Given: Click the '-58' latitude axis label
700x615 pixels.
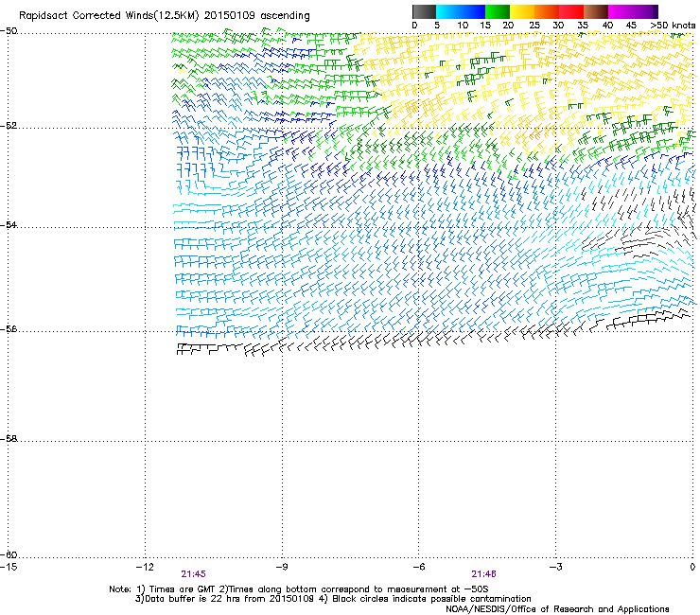Looking at the screenshot, I should click(x=9, y=439).
